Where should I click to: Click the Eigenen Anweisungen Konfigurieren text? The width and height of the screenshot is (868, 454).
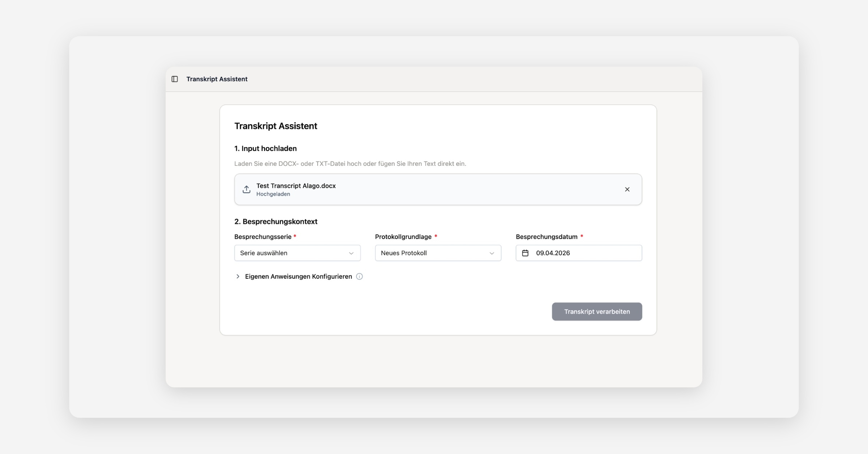pyautogui.click(x=298, y=277)
